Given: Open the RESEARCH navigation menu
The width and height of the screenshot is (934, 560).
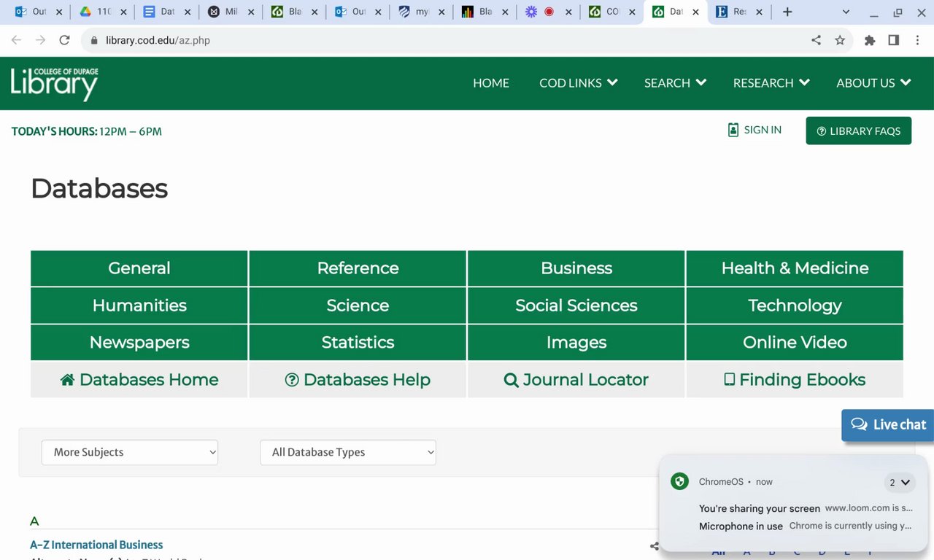Looking at the screenshot, I should pos(771,83).
